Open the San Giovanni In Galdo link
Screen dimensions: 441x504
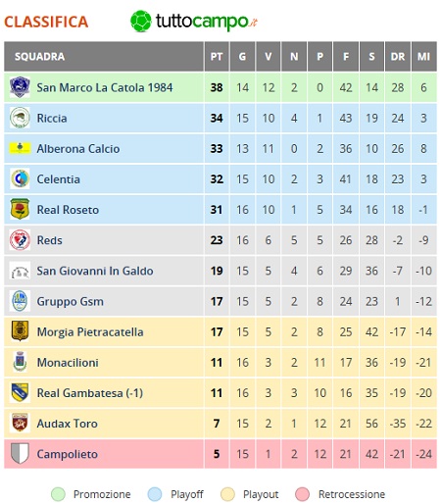click(x=95, y=271)
